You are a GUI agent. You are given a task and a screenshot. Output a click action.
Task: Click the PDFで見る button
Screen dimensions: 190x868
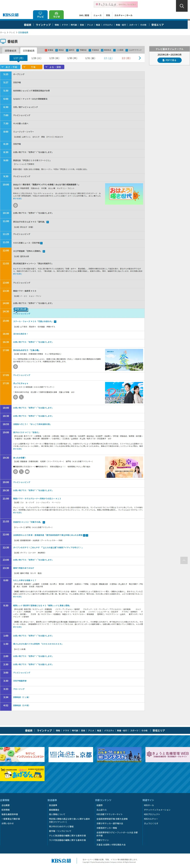tap(170, 60)
